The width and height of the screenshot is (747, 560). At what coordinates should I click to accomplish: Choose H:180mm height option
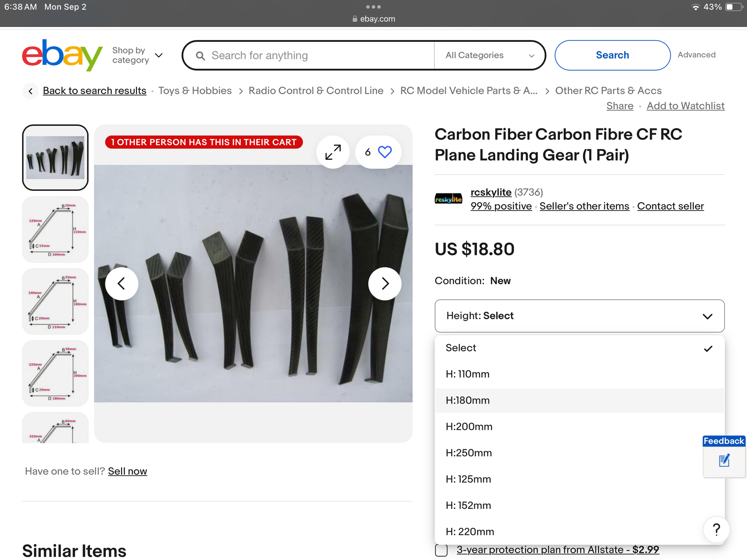coord(468,400)
